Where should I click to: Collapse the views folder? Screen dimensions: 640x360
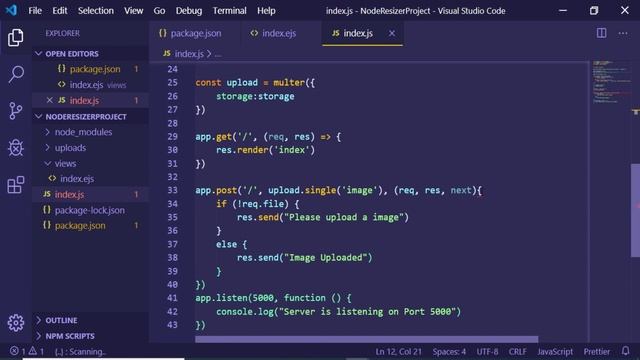[48, 163]
